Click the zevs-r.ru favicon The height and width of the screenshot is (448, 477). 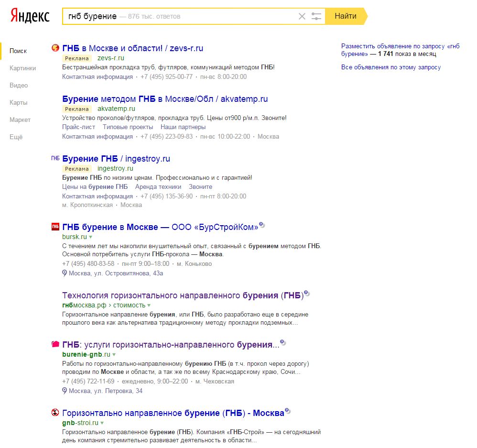(55, 48)
